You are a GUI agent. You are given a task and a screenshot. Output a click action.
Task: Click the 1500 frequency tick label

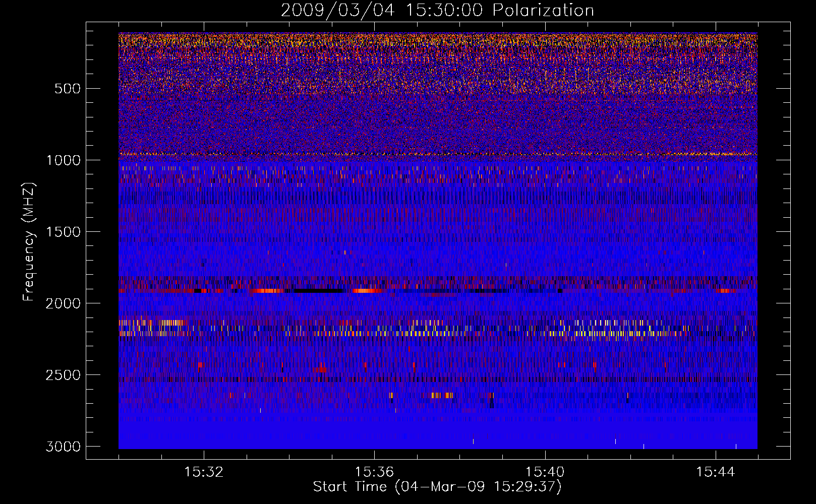point(64,232)
